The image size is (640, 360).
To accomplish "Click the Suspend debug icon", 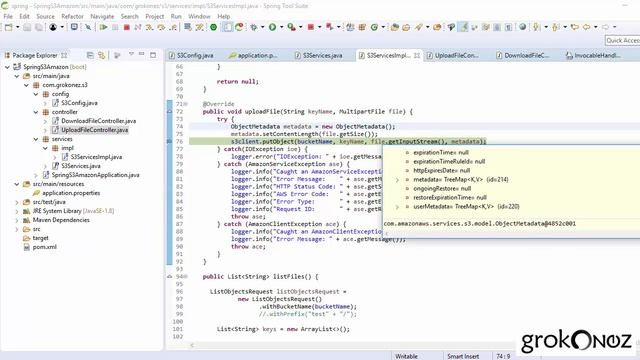I will (115, 27).
